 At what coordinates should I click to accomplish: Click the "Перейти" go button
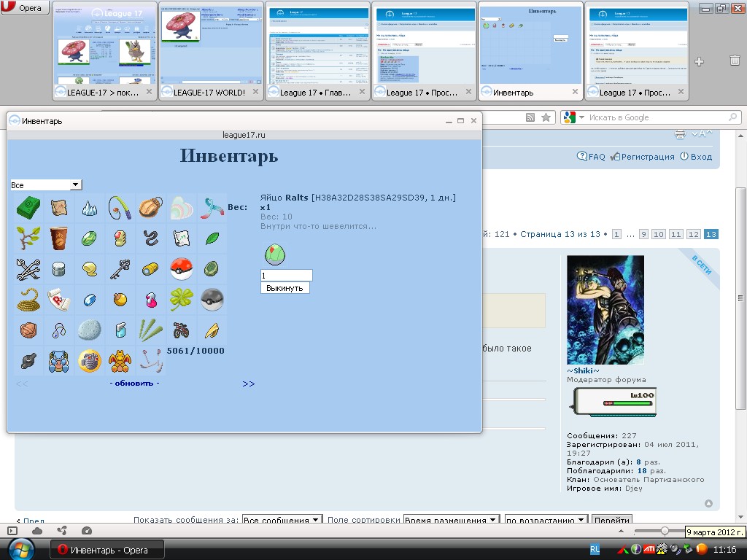(x=612, y=519)
